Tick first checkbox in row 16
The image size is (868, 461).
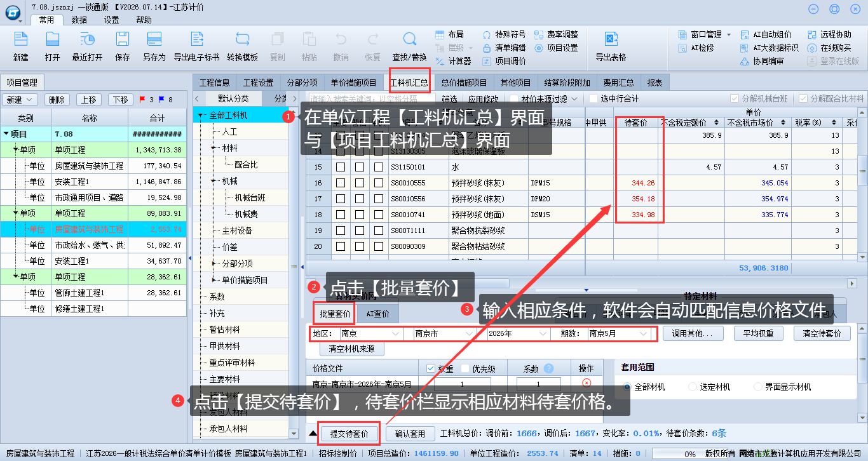[x=341, y=183]
